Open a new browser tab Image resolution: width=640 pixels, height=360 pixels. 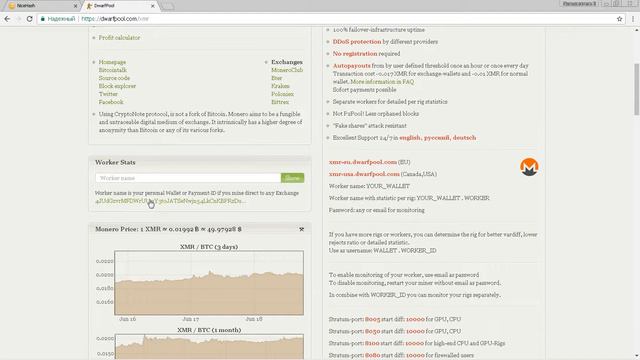pyautogui.click(x=168, y=6)
